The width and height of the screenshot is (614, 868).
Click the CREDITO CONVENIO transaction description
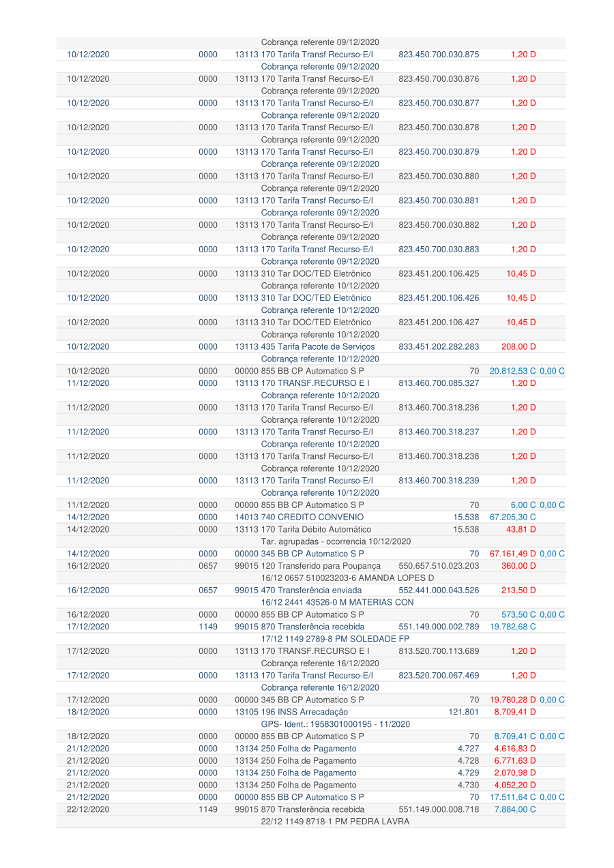pos(299,517)
